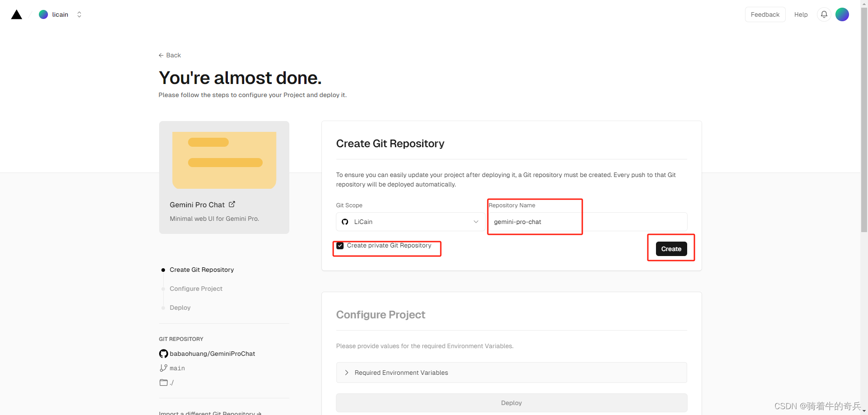
Task: Click the Gemini Pro Chat template thumbnail
Action: pyautogui.click(x=224, y=160)
